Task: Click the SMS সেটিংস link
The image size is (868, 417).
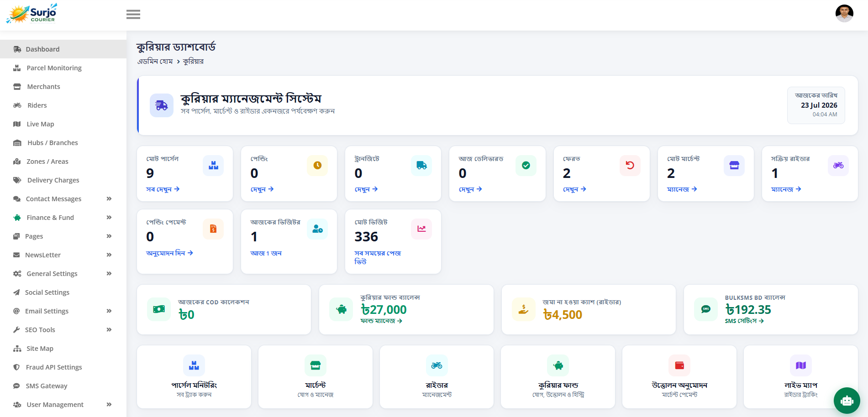Action: click(744, 321)
